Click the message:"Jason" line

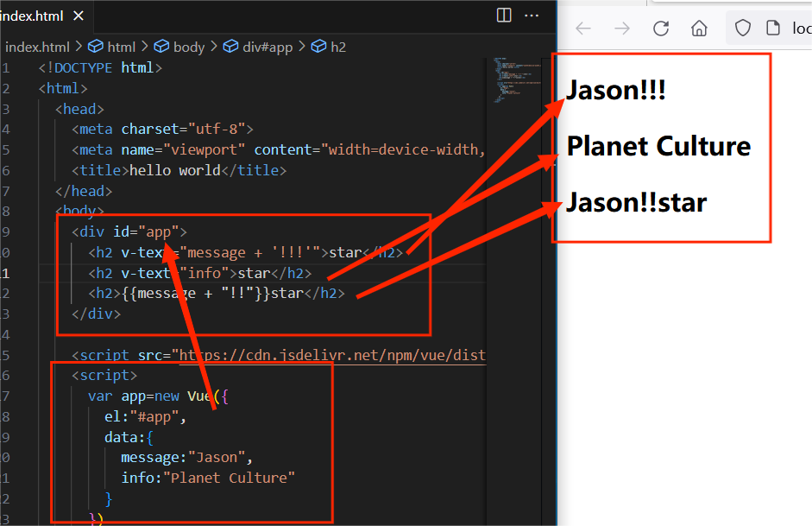point(187,458)
